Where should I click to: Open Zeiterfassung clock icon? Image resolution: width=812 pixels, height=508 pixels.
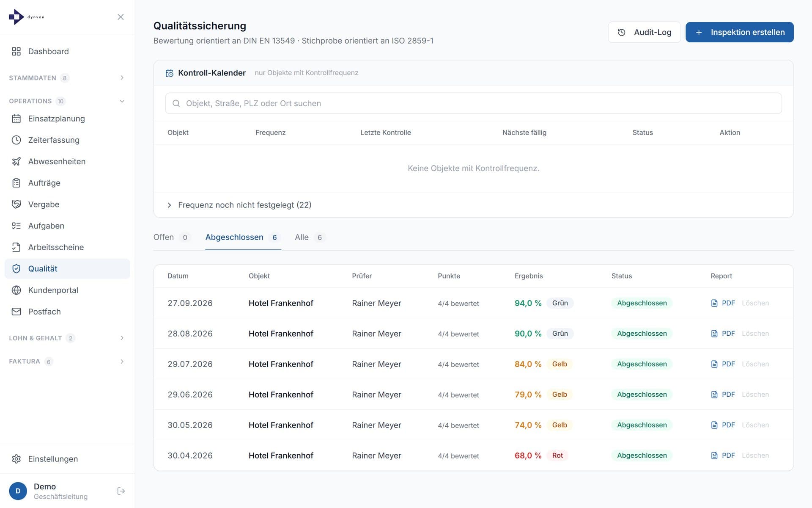point(16,140)
